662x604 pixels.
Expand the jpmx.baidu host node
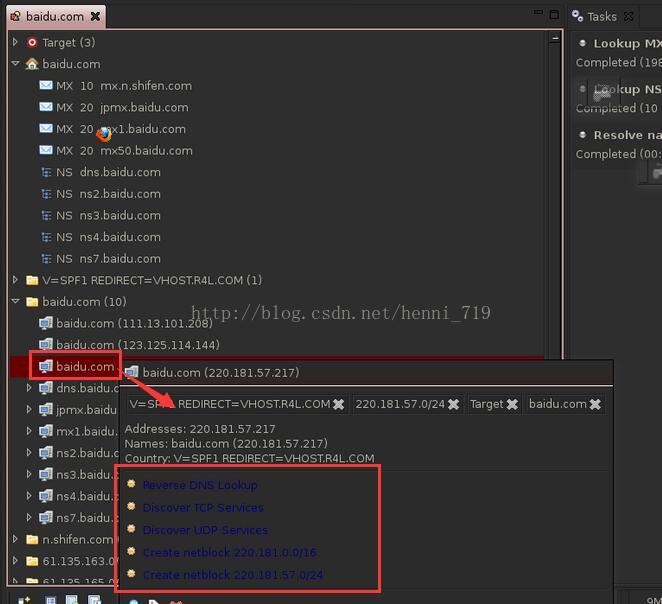[x=29, y=409]
